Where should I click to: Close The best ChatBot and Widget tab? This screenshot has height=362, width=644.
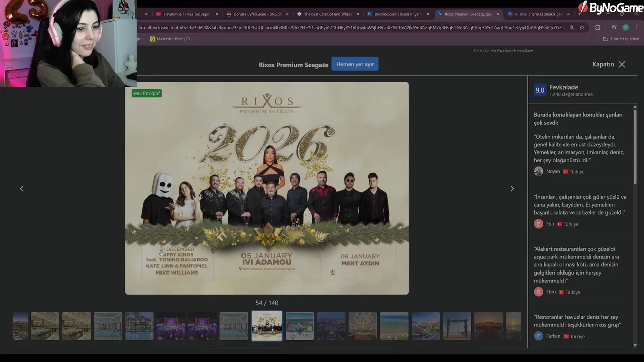[x=358, y=14]
